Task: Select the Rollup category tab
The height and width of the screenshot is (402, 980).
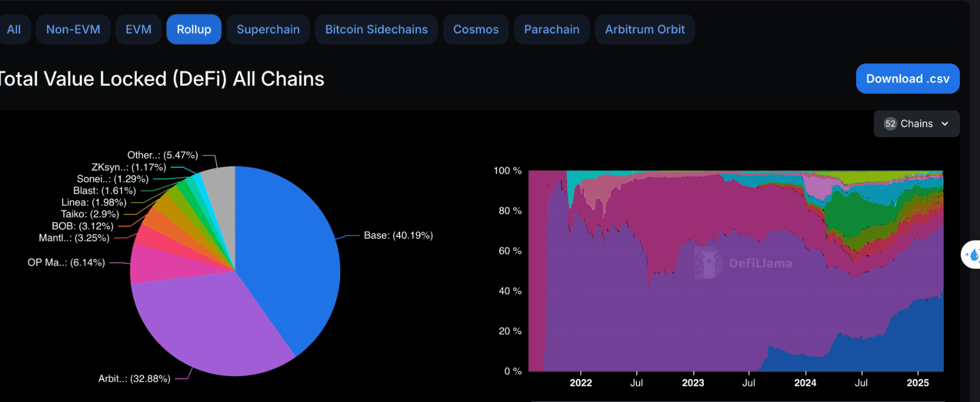Action: point(194,29)
